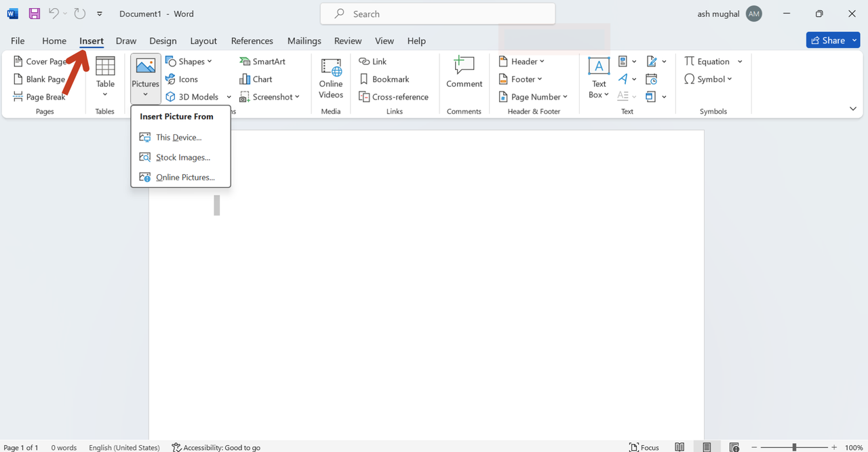Image resolution: width=868 pixels, height=452 pixels.
Task: Insert a Blank Page
Action: pyautogui.click(x=40, y=79)
